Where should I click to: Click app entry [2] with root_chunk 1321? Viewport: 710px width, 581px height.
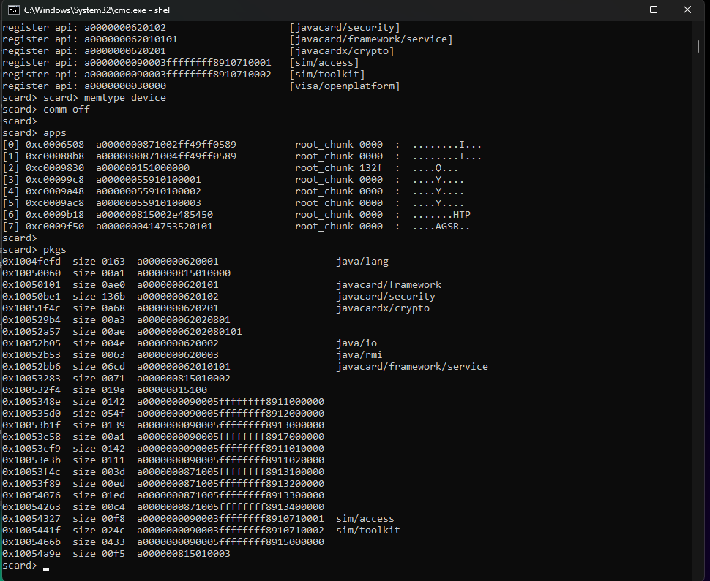coord(230,168)
